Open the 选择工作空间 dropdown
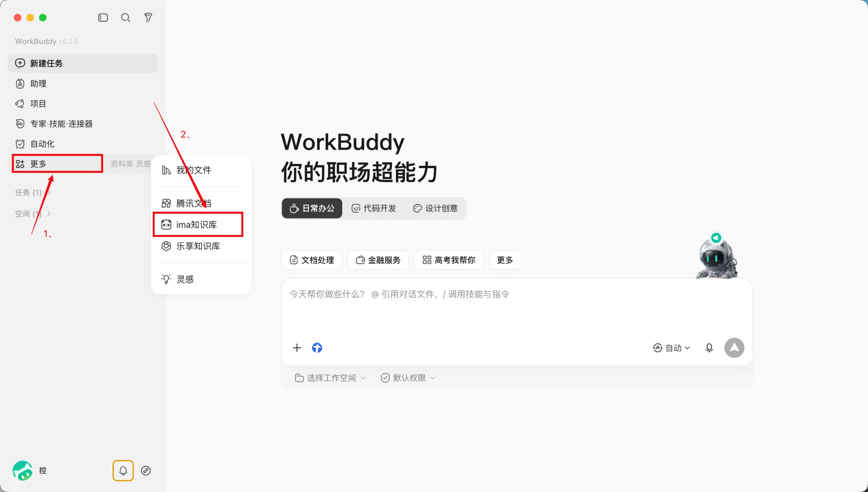This screenshot has width=868, height=492. 330,378
